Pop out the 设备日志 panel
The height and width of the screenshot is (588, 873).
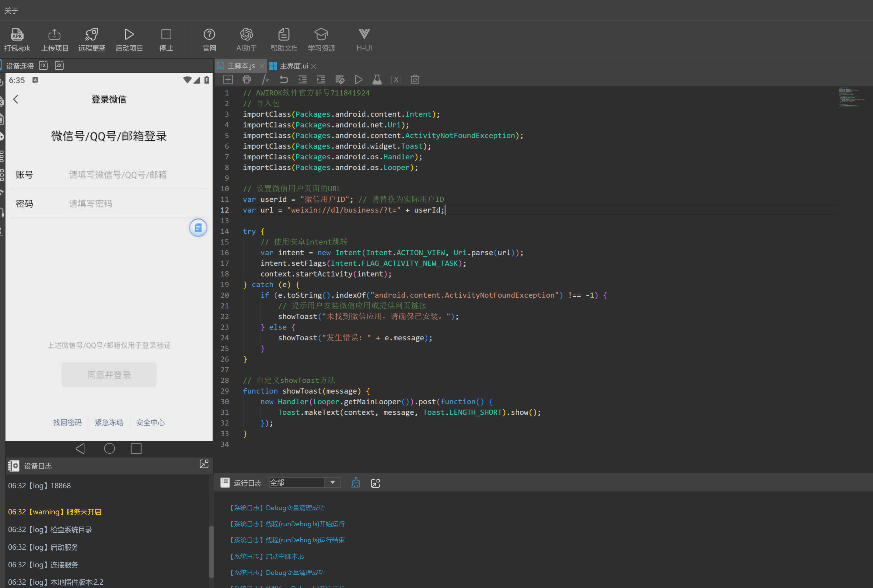[204, 464]
